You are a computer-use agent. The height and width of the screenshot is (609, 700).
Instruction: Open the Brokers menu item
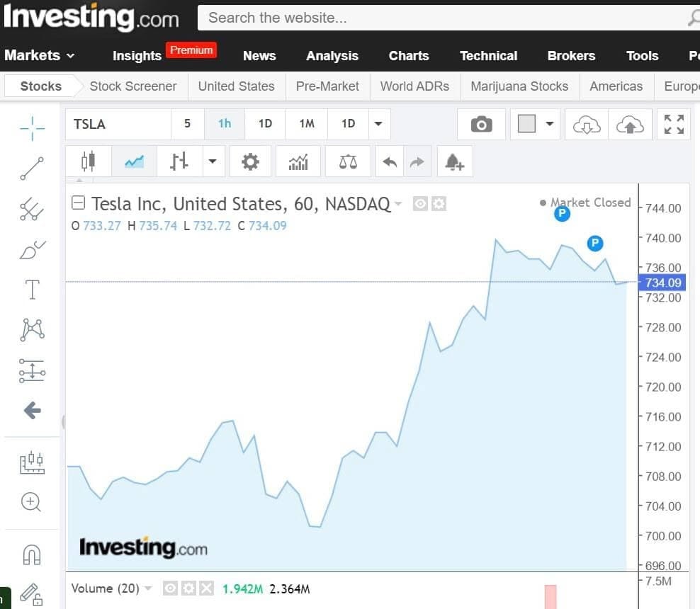[571, 56]
